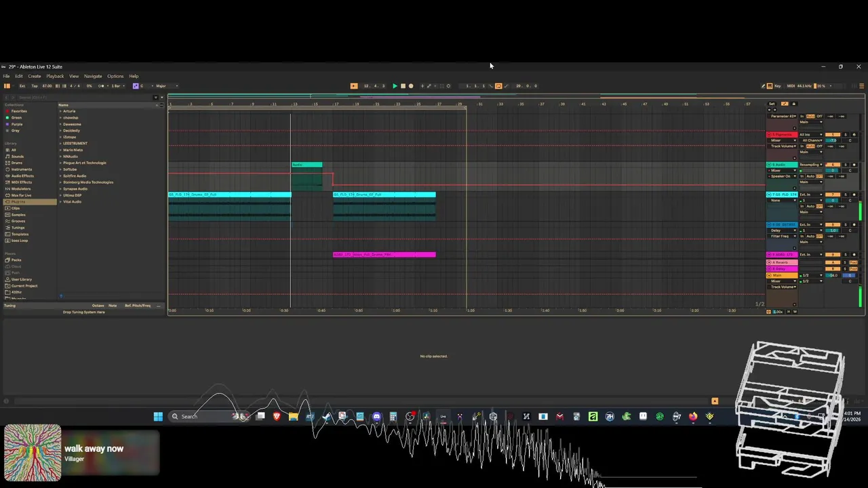Open the Drums library category
The width and height of the screenshot is (868, 488).
coord(17,163)
